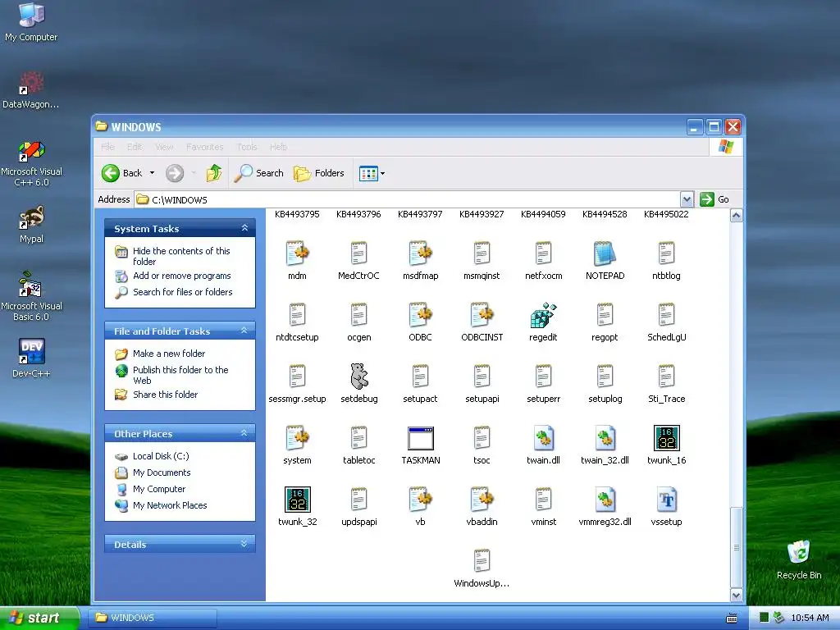The image size is (840, 630).
Task: Select the setdebug bear icon
Action: tap(359, 376)
